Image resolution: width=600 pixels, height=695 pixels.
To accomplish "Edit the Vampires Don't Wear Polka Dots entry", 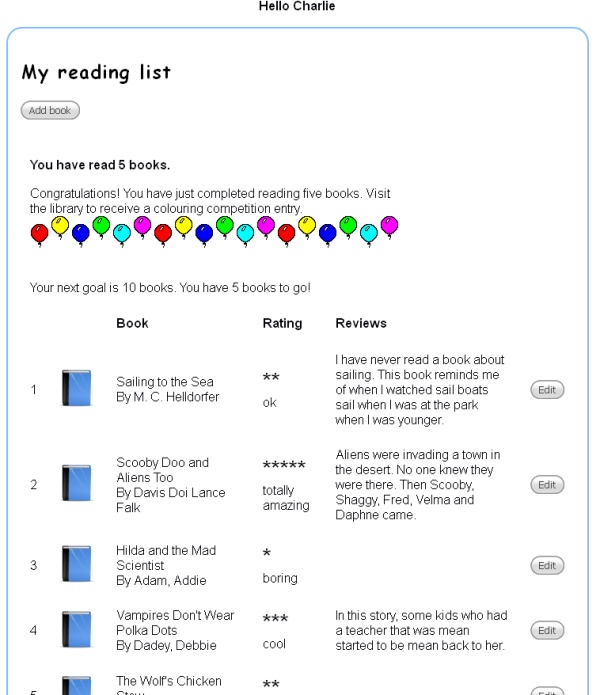I will click(547, 630).
